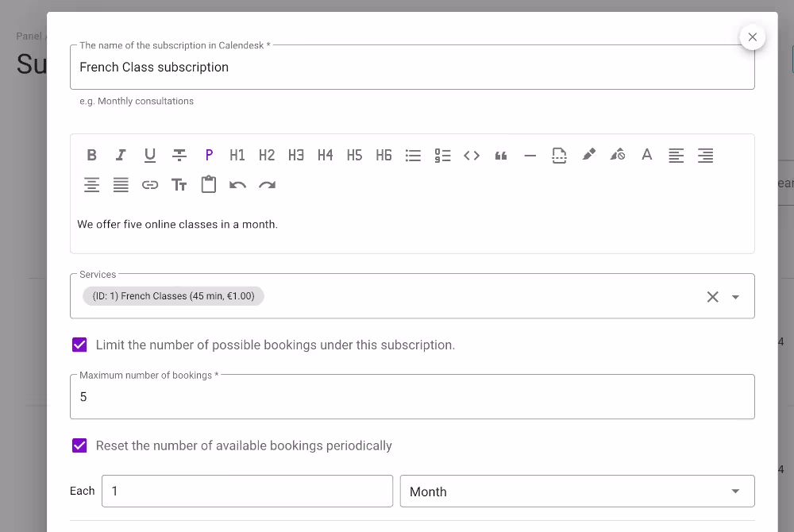Clear selected services with the X icon
The width and height of the screenshot is (794, 532).
tap(712, 295)
